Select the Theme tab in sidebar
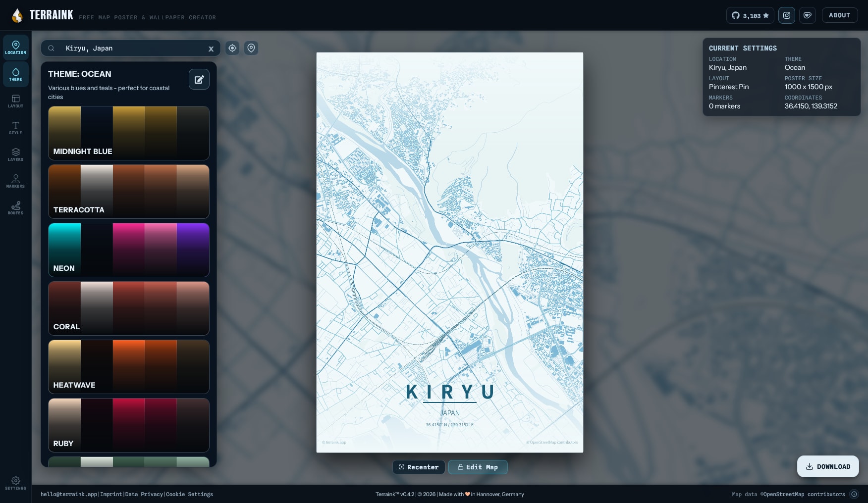This screenshot has height=503, width=868. pos(15,74)
